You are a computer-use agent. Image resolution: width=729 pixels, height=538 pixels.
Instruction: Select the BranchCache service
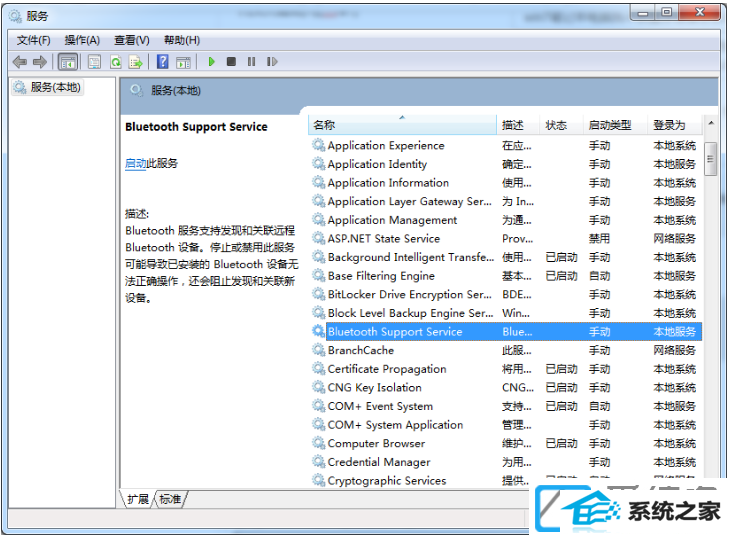pyautogui.click(x=506, y=350)
